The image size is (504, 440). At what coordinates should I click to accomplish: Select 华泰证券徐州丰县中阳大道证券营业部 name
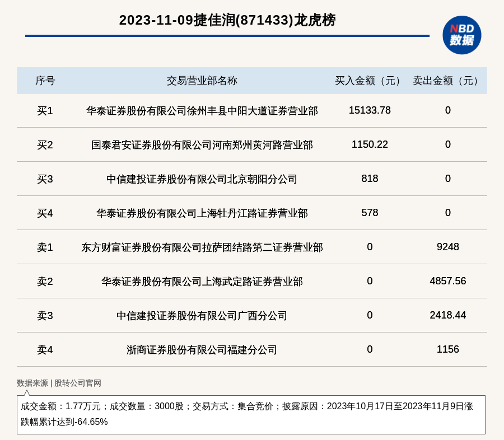tap(202, 111)
